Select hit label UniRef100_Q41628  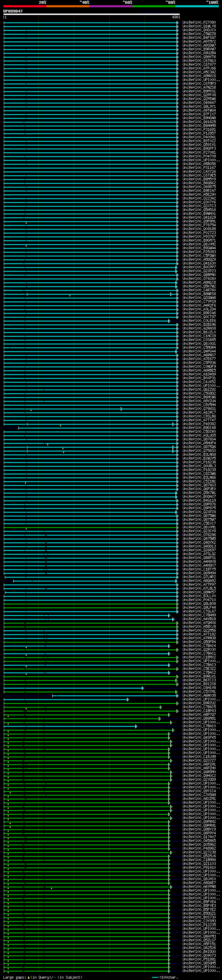click(x=199, y=122)
